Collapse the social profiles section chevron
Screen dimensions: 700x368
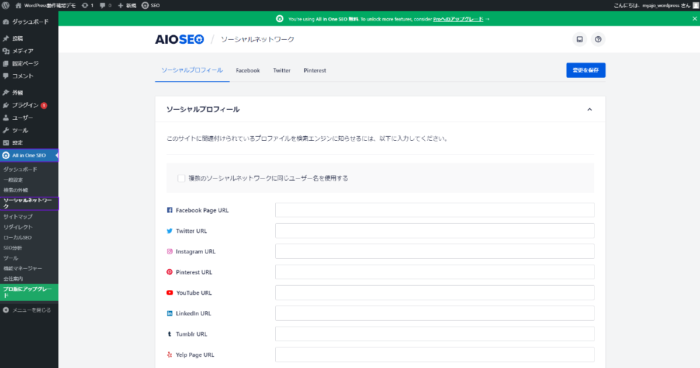tap(589, 109)
